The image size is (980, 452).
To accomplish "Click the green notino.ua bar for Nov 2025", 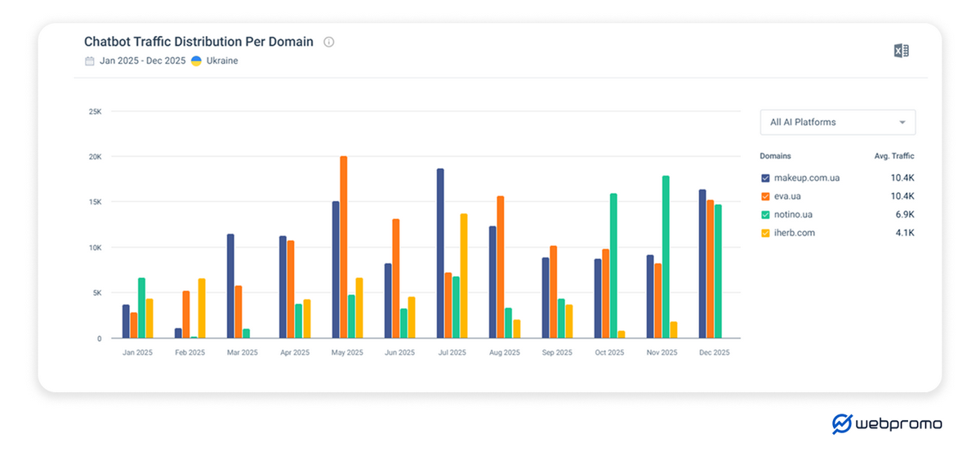I will (x=666, y=257).
